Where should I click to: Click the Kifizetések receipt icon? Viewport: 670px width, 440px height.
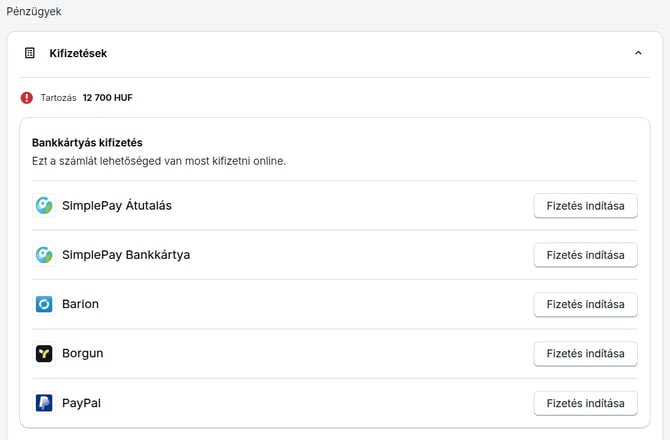(x=30, y=53)
